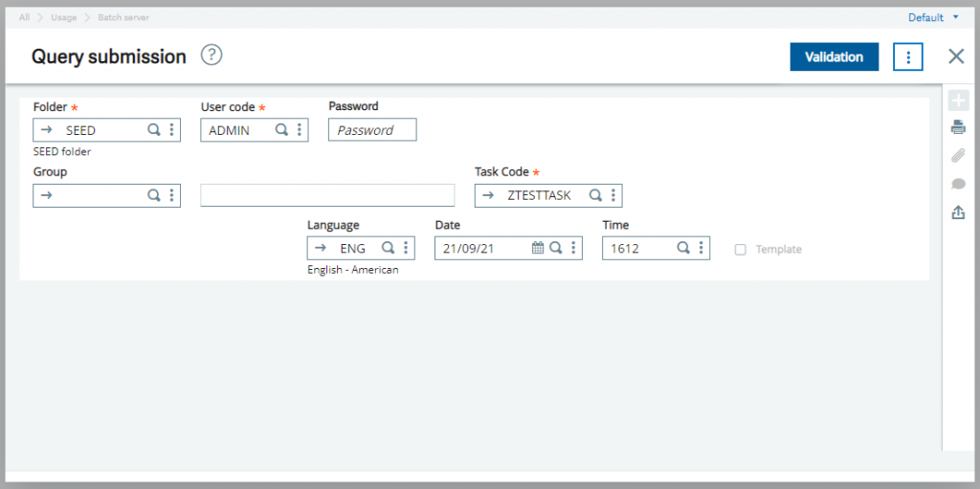Viewport: 980px width, 489px height.
Task: Open the Task Code actions menu
Action: coord(613,195)
